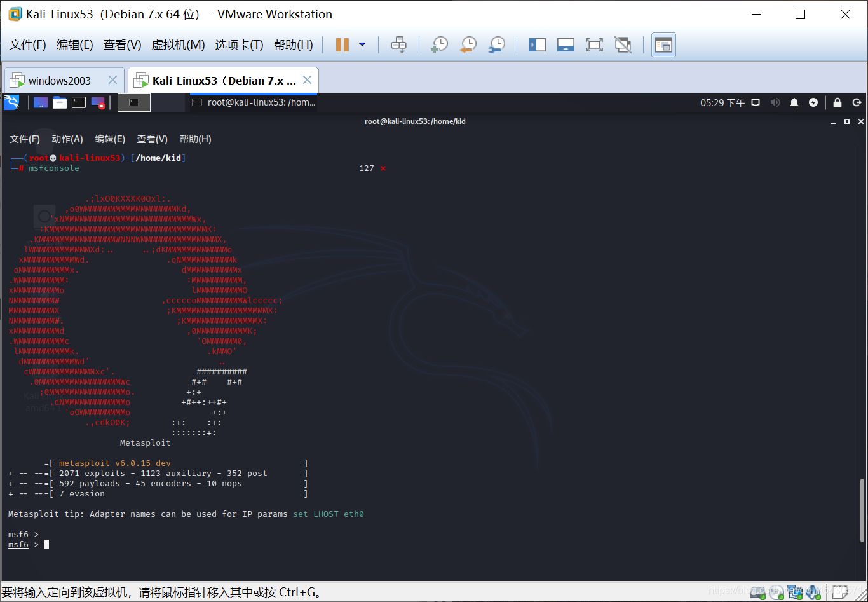The image size is (868, 602).
Task: Open the network connection indicator in Kali panel
Action: [x=756, y=102]
